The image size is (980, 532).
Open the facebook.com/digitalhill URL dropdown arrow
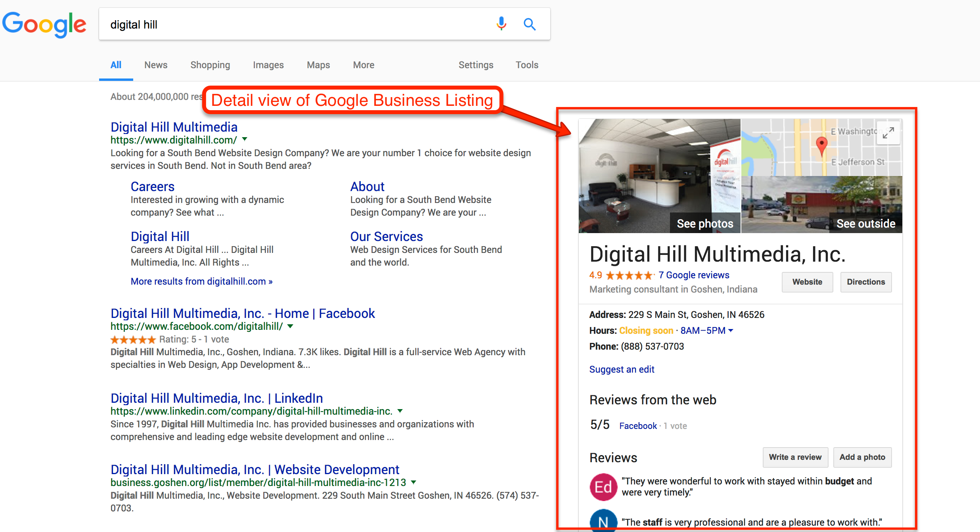click(x=290, y=326)
